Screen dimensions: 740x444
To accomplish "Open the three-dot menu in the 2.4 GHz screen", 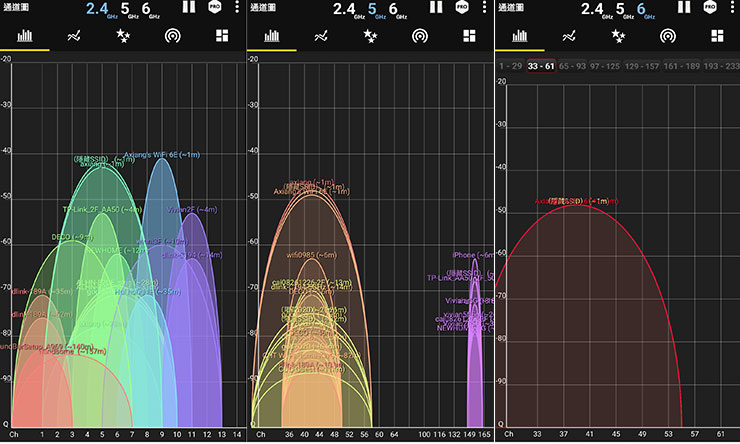I will [x=236, y=7].
